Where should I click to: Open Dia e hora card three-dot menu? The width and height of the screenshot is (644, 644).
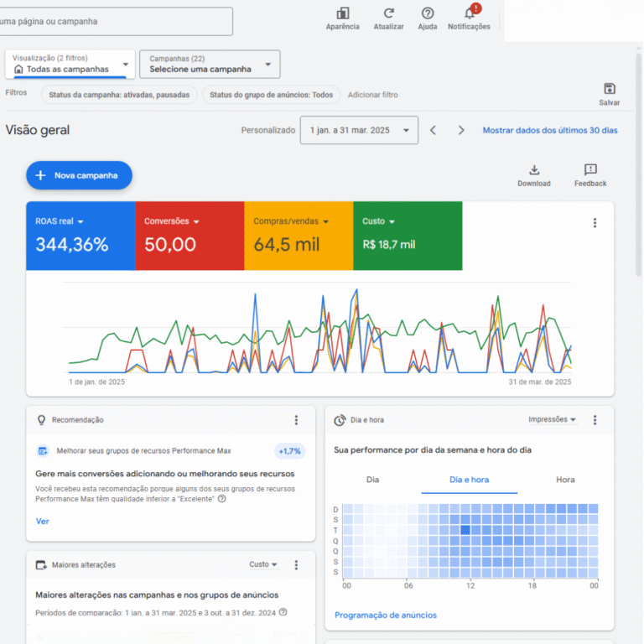[x=595, y=420]
